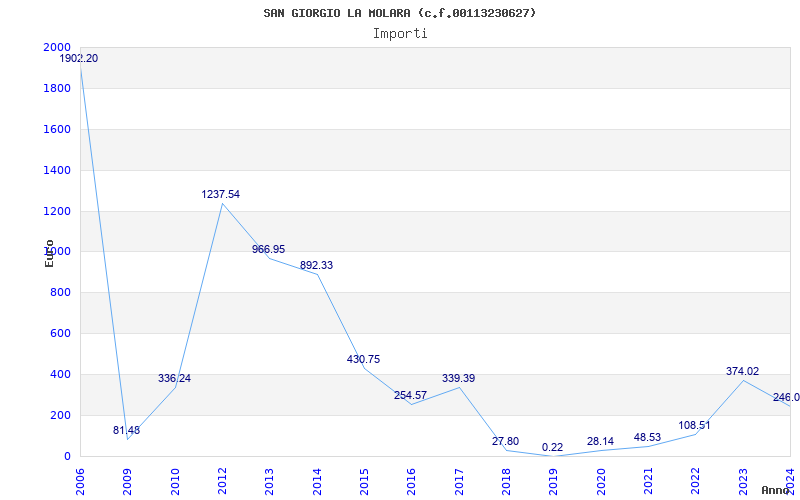Screen dimensions: 800x500
Task: Select the 339.39 data label
Action: pyautogui.click(x=458, y=378)
